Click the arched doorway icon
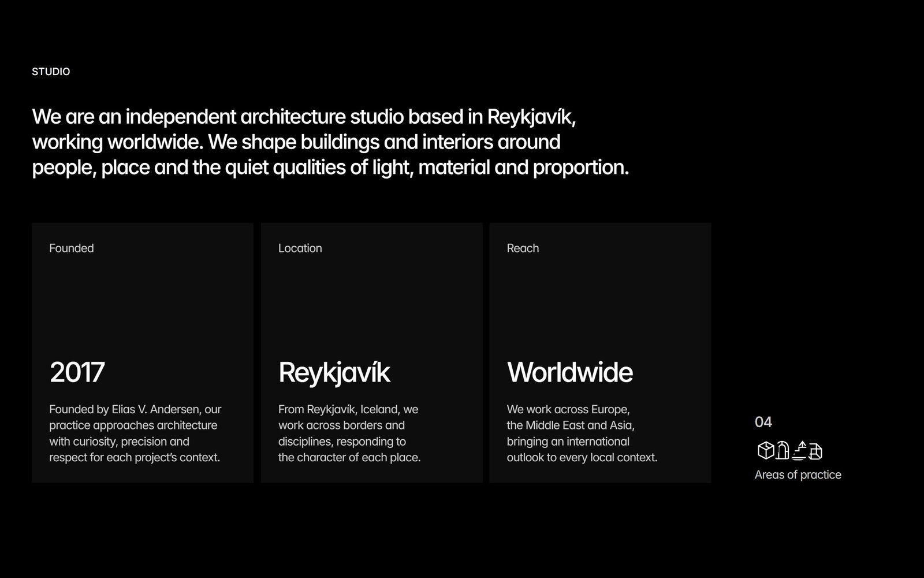Screen dimensions: 924x578 (782, 450)
